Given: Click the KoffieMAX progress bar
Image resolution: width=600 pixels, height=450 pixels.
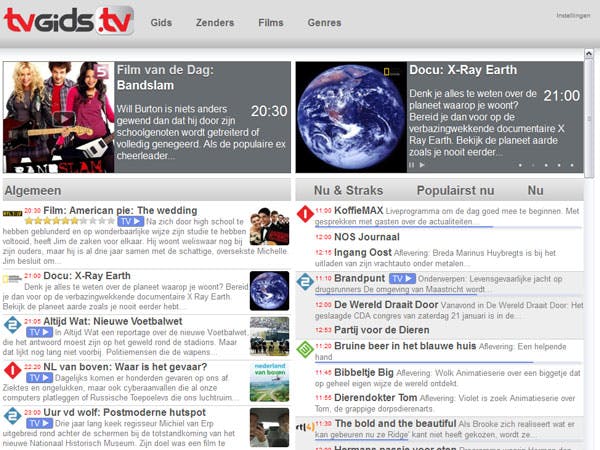Looking at the screenshot, I should (448, 227).
